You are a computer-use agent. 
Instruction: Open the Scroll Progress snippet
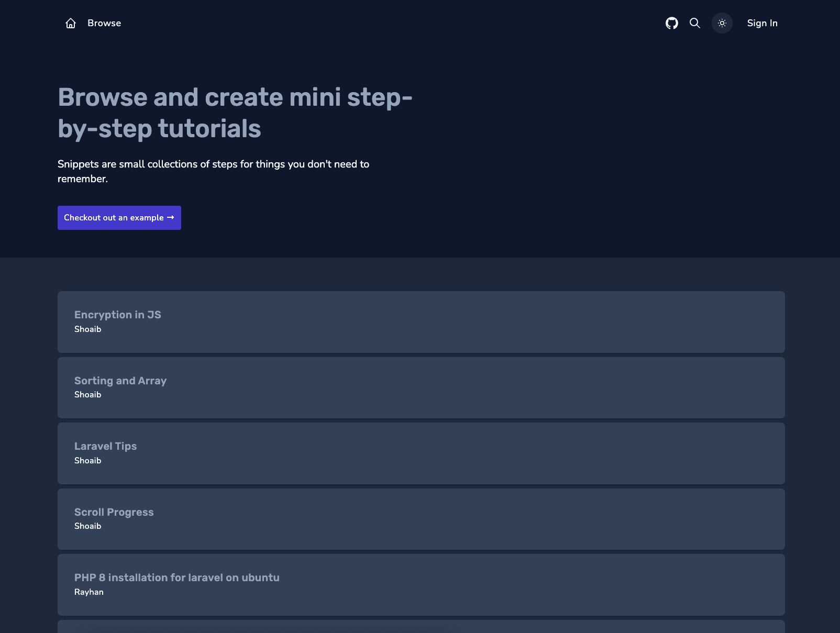(x=114, y=512)
